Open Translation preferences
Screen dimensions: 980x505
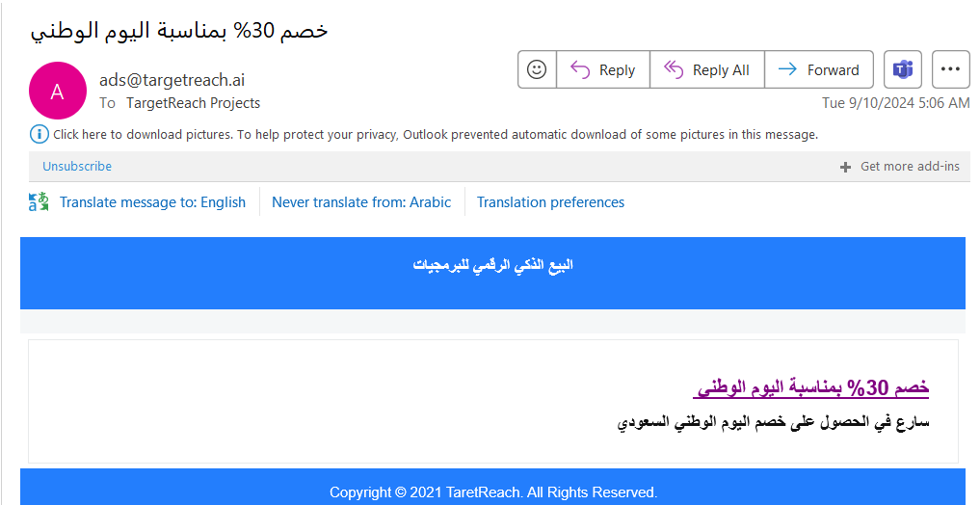pyautogui.click(x=550, y=202)
